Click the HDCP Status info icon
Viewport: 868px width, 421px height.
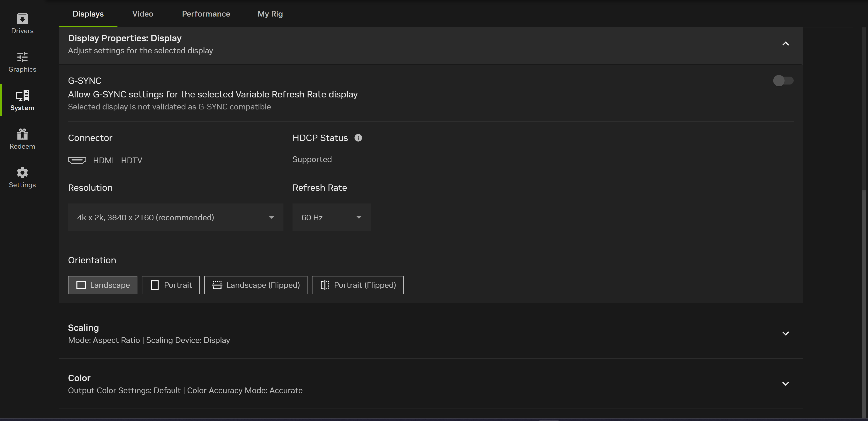click(x=358, y=138)
